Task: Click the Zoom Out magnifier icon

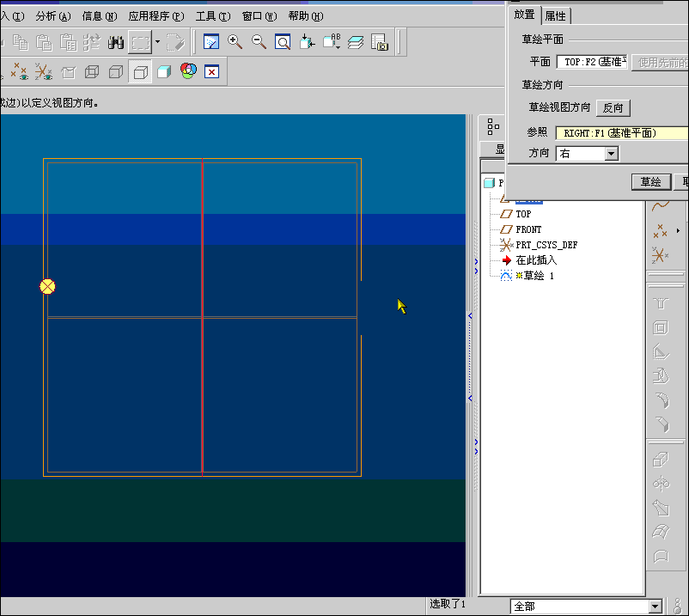Action: pos(259,42)
